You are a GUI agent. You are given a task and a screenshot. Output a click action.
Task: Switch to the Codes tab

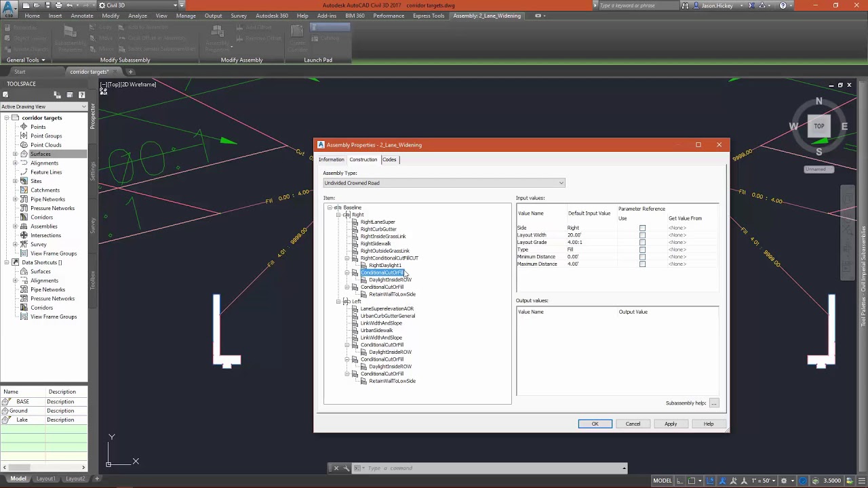[389, 159]
